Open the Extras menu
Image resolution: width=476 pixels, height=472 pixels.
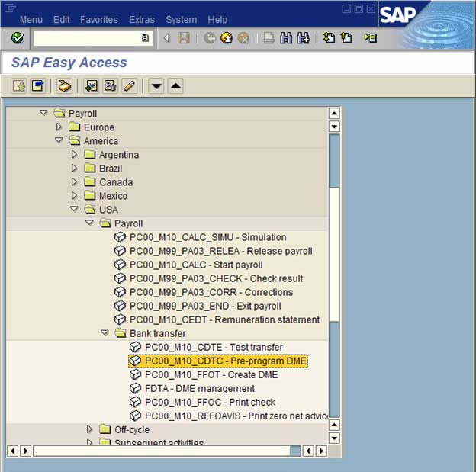click(x=142, y=20)
